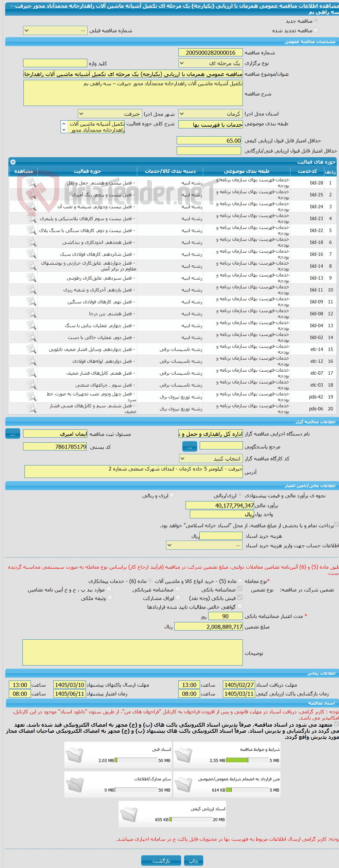Click the بازگشت back button
The image size is (339, 868).
161,861
